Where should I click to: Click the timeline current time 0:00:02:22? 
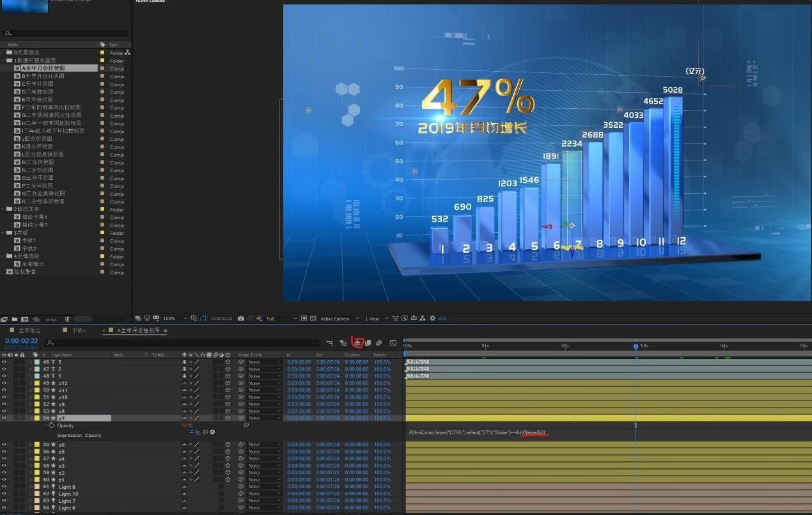(x=21, y=341)
